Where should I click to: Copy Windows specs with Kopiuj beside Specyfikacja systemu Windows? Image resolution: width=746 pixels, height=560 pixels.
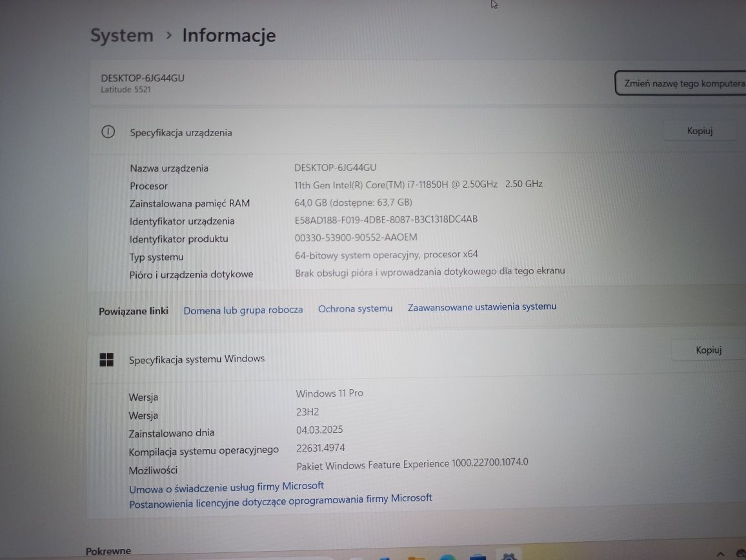tap(708, 350)
